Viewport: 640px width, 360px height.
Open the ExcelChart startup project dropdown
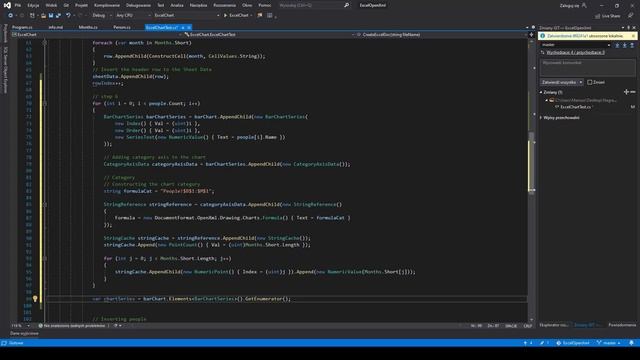pos(187,16)
